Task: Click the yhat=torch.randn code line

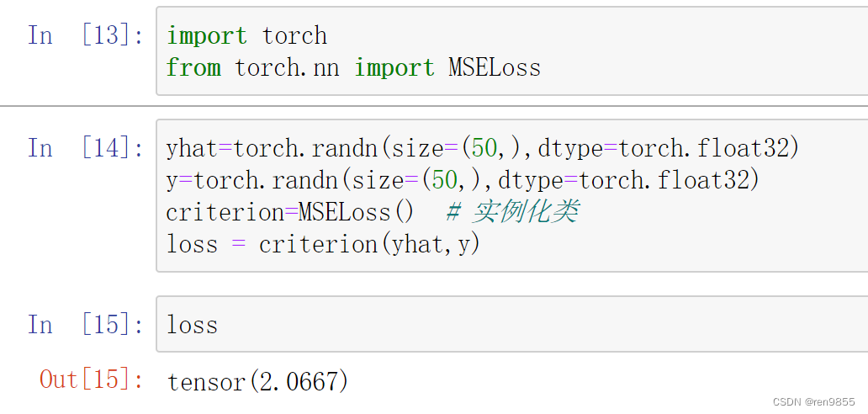Action: pyautogui.click(x=483, y=148)
